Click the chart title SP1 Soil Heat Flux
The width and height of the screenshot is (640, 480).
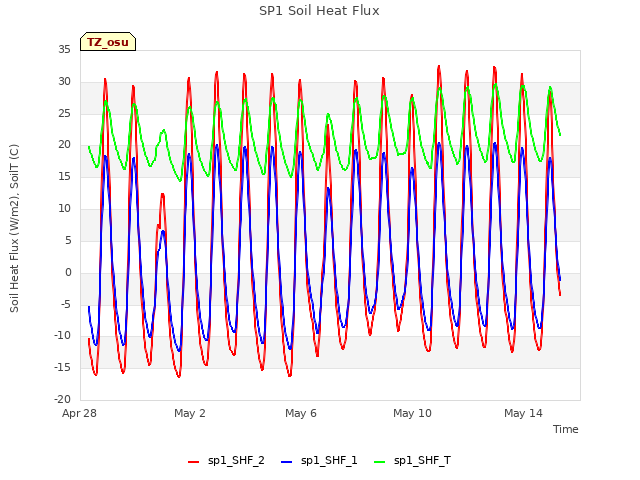coord(319,11)
